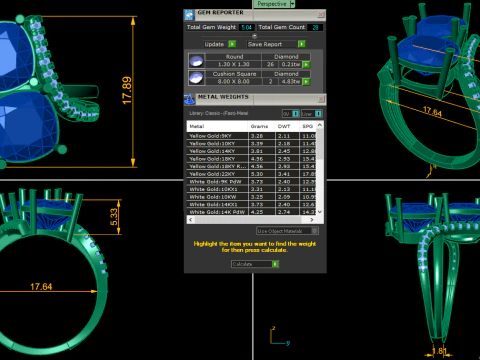Click the 5.33 dimension label in front viewport
480x360 pixels.
click(x=114, y=217)
